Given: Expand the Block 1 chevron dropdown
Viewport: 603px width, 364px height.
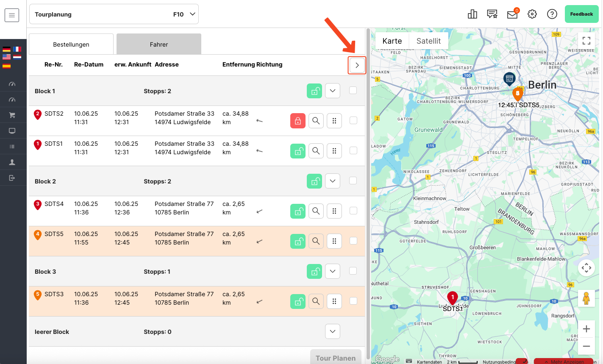Looking at the screenshot, I should tap(333, 91).
